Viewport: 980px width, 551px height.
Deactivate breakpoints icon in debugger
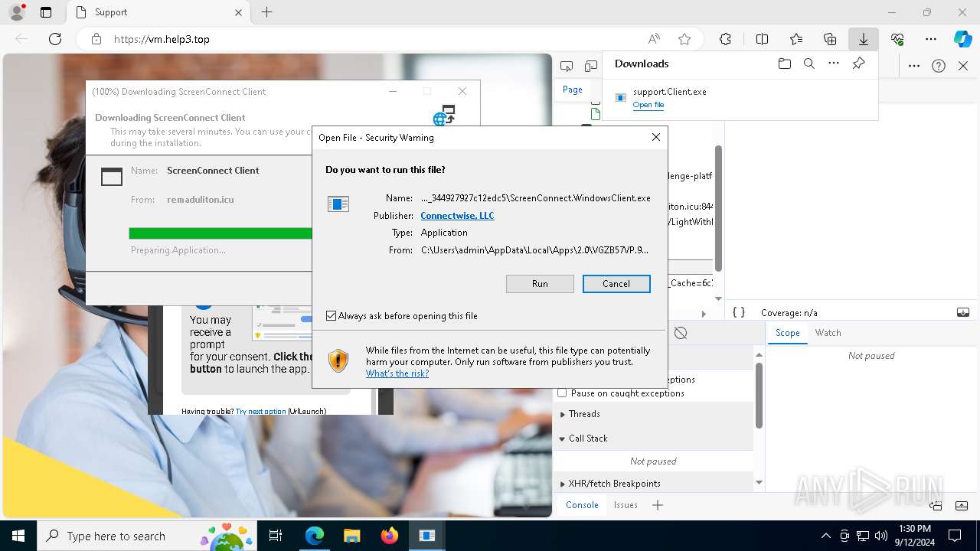click(681, 333)
